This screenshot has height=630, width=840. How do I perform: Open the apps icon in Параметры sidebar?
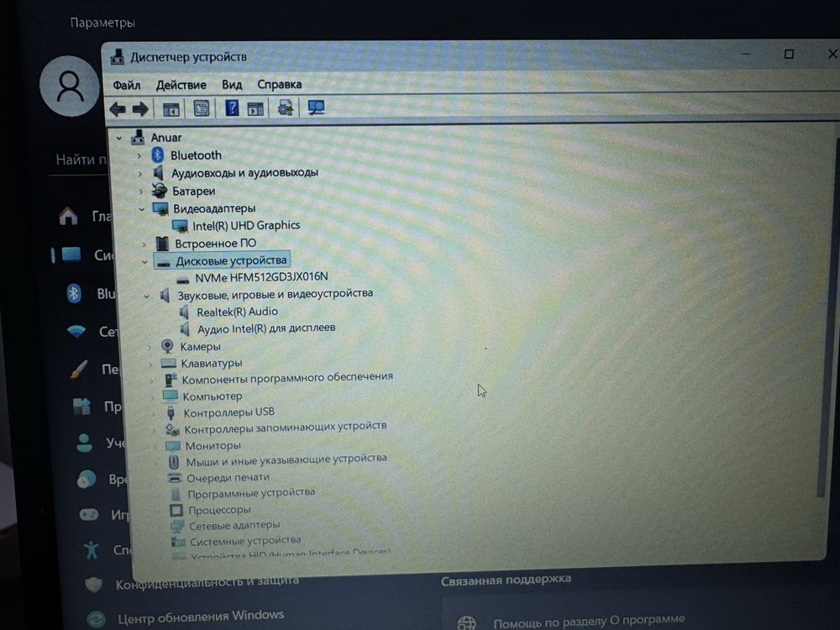pos(81,407)
